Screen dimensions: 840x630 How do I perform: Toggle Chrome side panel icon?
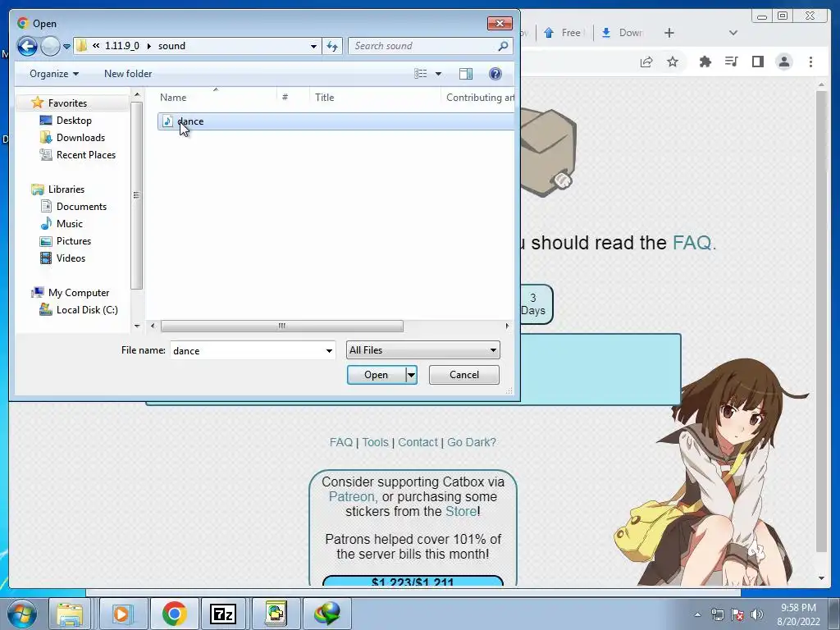[x=757, y=62]
